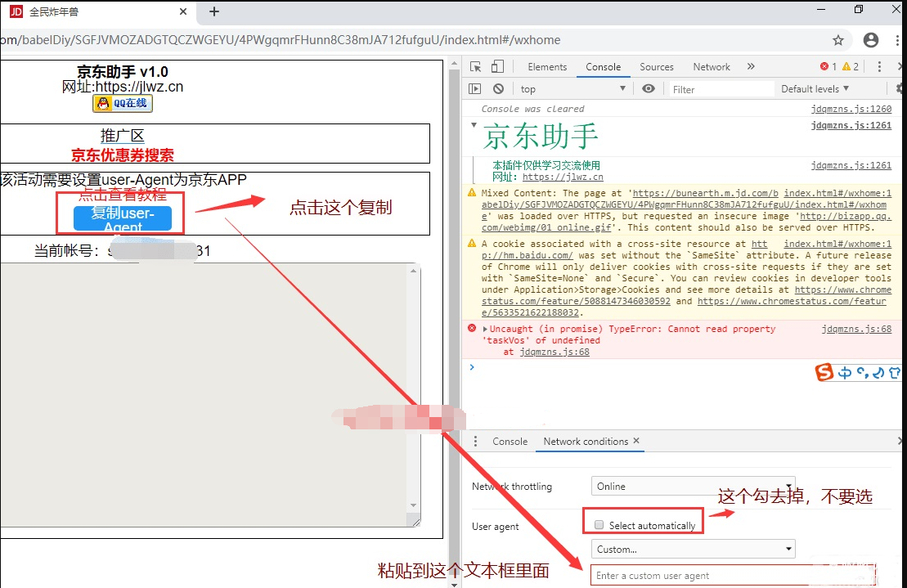Toggle the device toolbar icon
This screenshot has height=588, width=907.
[497, 66]
